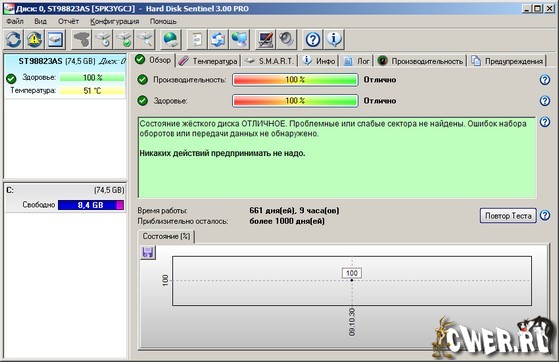This screenshot has width=559, height=362.
Task: Minimize the Hard Disk Sentinel window
Action: 527,8
